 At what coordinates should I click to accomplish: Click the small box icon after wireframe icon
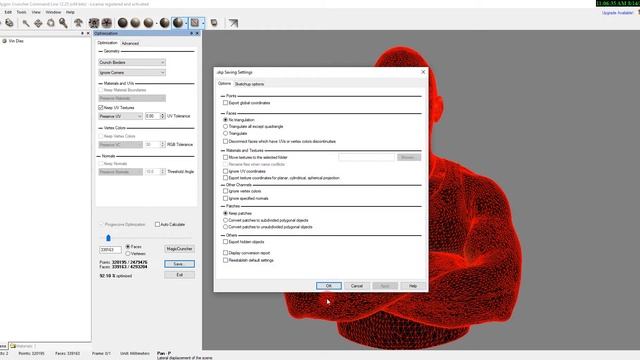214,23
